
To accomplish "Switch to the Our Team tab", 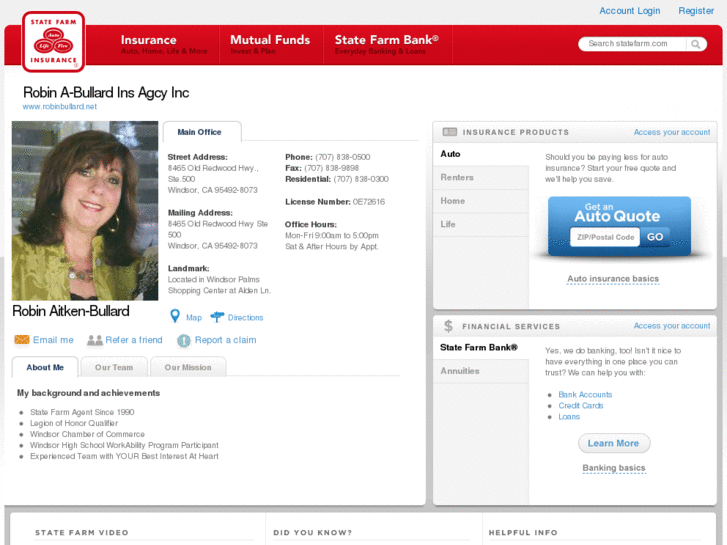I will (x=114, y=367).
